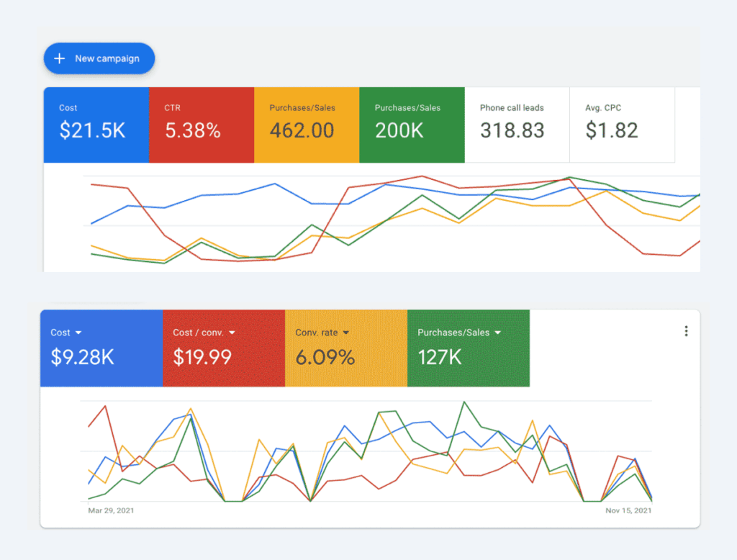Click the $19.99 cost per conversion value
The width and height of the screenshot is (737, 560).
[202, 357]
